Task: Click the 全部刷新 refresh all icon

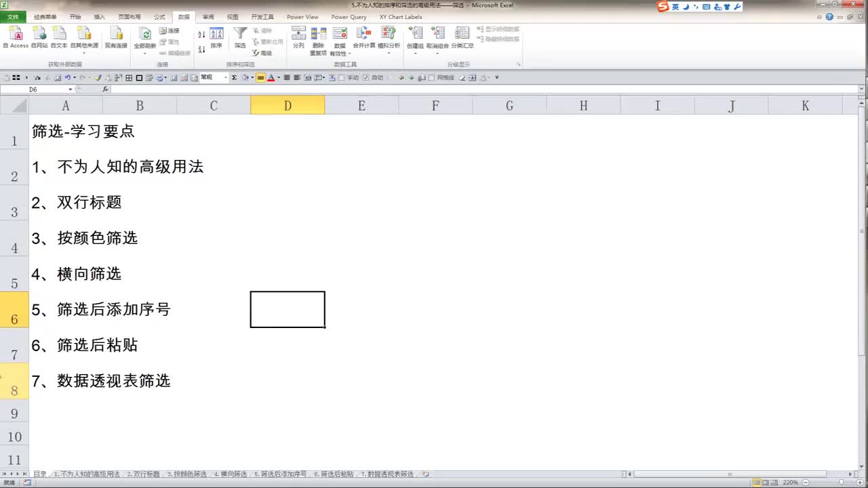Action: 144,38
